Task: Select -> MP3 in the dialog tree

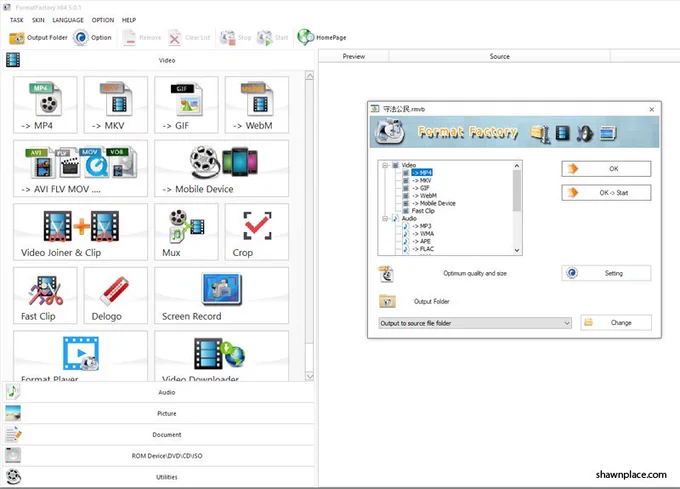Action: point(422,226)
